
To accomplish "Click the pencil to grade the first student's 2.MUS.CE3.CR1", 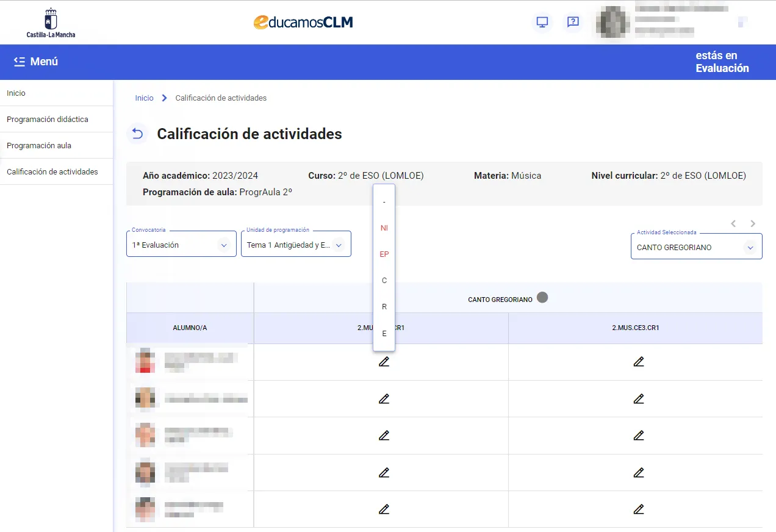I will [x=638, y=362].
